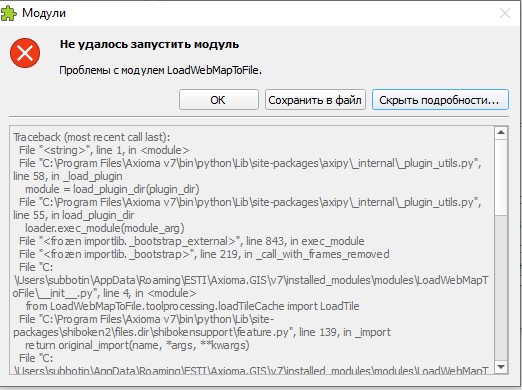This screenshot has width=522, height=390.
Task: Click line return original_import(name, *args, **kwargs)
Action: [137, 345]
